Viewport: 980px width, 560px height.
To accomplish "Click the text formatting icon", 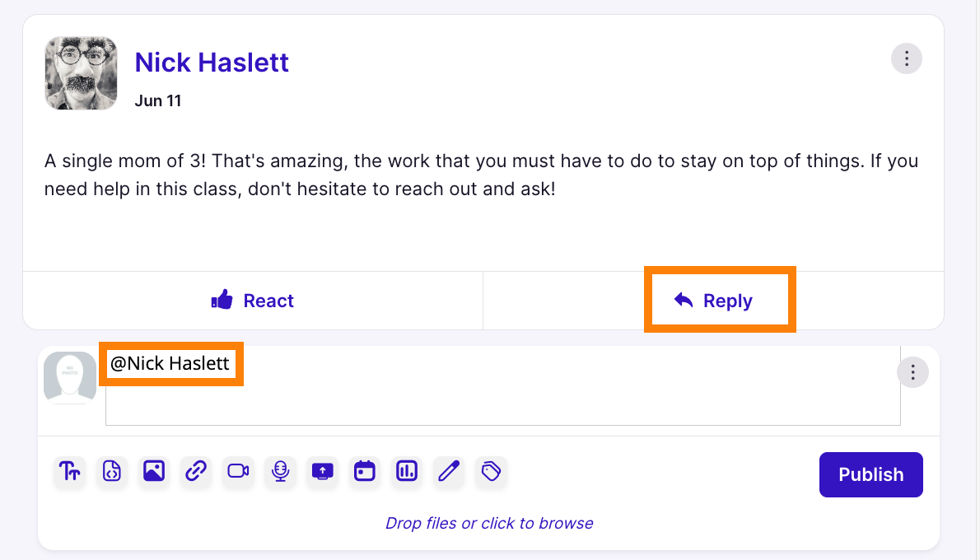I will click(x=70, y=471).
